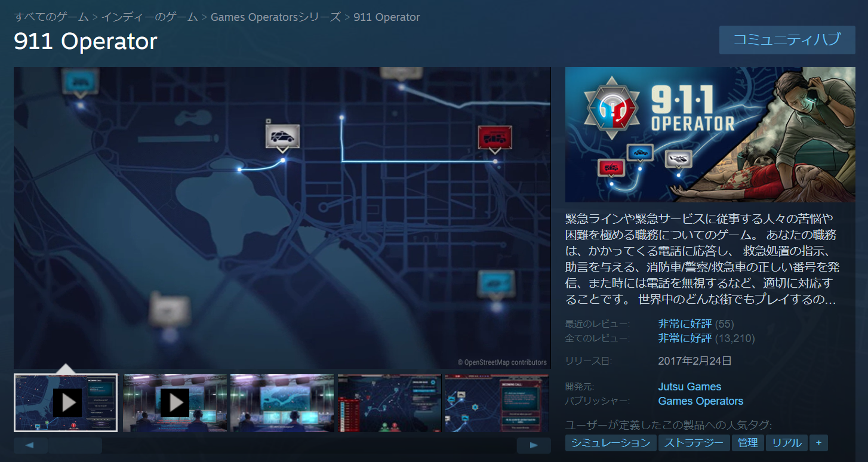Open developer Jutsu Games link
The width and height of the screenshot is (868, 462).
click(690, 387)
